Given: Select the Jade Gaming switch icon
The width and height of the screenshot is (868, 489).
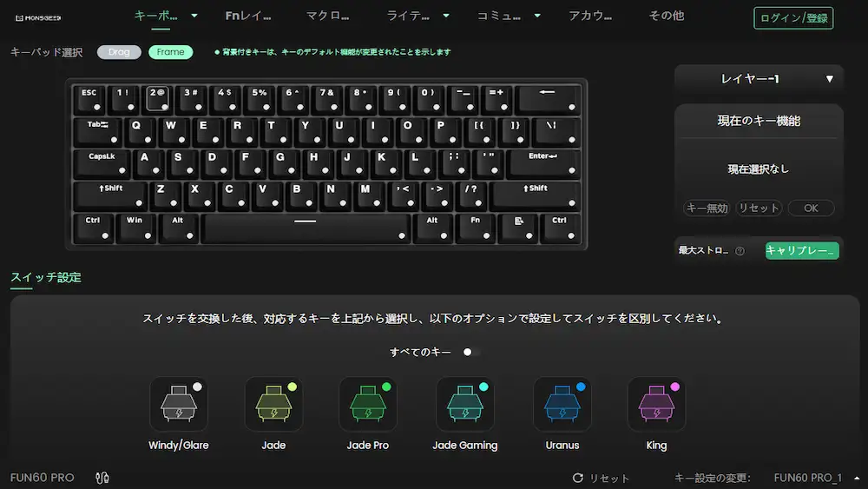Looking at the screenshot, I should pyautogui.click(x=465, y=404).
